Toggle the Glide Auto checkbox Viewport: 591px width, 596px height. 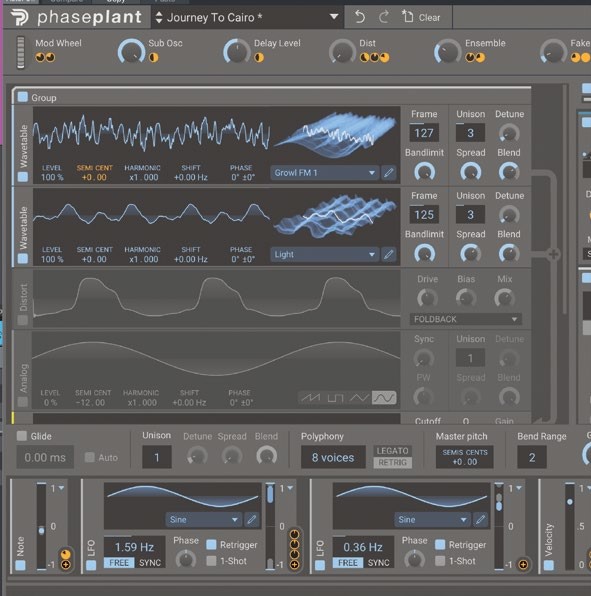(89, 457)
